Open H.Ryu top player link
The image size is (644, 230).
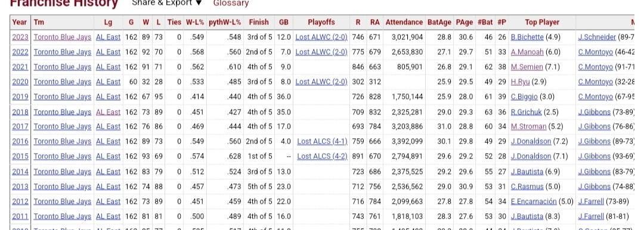pyautogui.click(x=521, y=82)
